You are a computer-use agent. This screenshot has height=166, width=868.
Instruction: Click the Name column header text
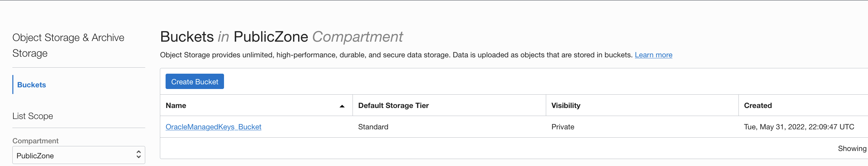pos(176,106)
